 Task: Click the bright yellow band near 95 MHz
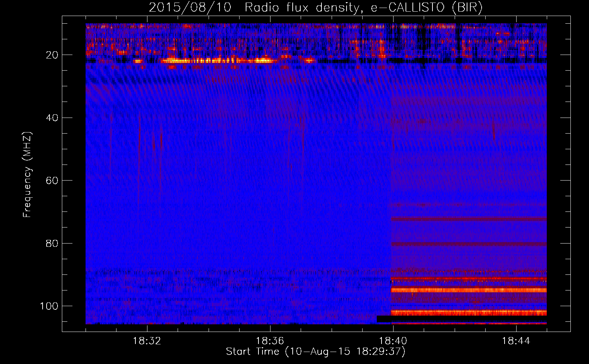click(469, 290)
